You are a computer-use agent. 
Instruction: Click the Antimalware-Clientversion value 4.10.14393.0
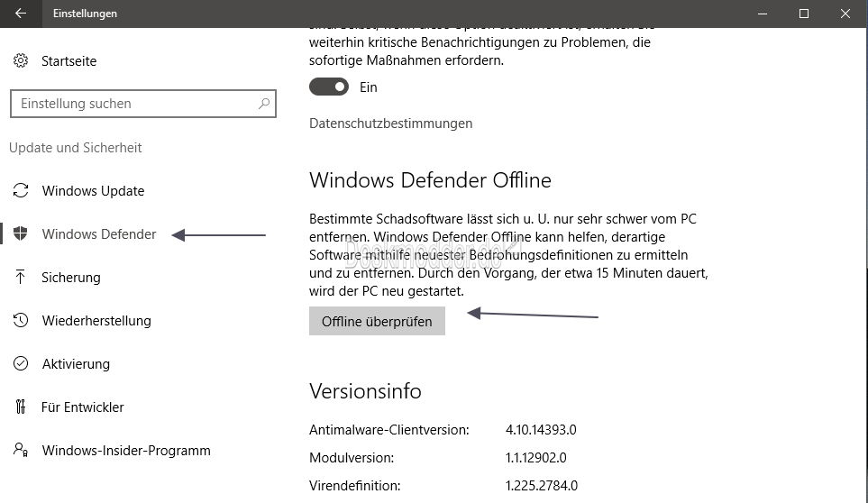coord(541,429)
